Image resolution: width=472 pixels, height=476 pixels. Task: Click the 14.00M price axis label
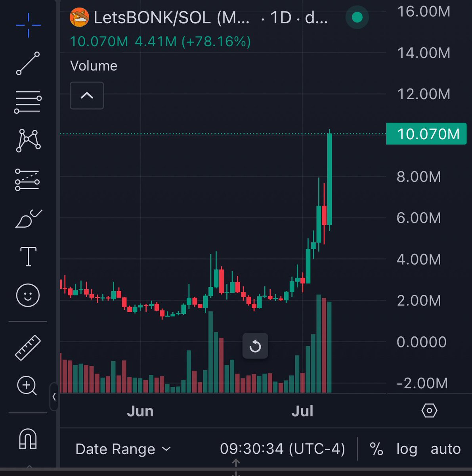[424, 53]
